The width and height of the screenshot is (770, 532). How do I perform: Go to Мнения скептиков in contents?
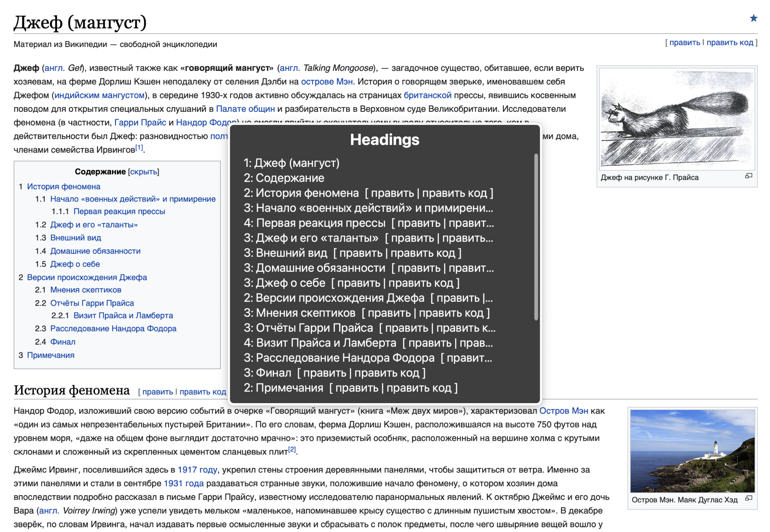coord(86,290)
